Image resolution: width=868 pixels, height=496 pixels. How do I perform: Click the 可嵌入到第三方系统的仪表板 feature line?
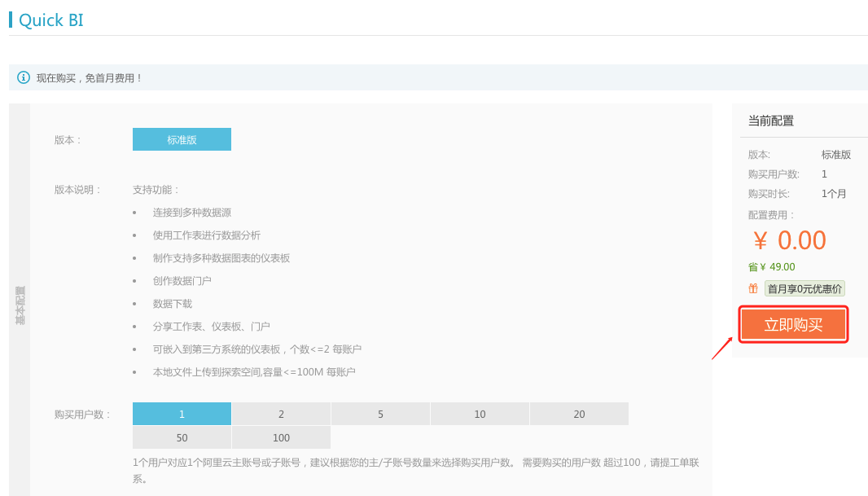(x=256, y=349)
